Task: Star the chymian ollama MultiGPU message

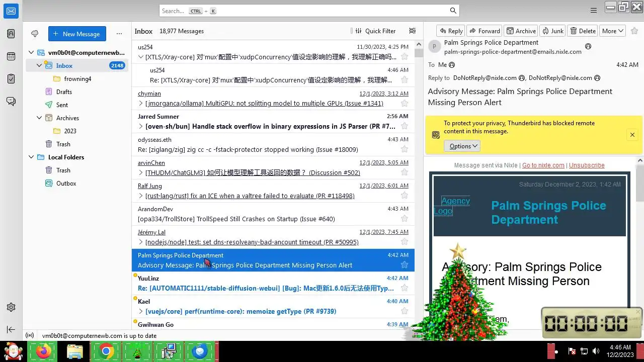Action: [404, 103]
